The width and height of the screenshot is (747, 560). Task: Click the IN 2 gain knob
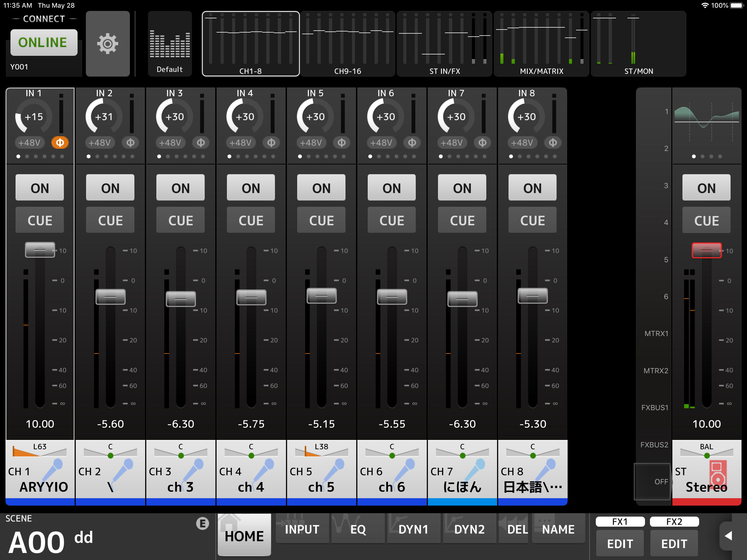coord(104,117)
